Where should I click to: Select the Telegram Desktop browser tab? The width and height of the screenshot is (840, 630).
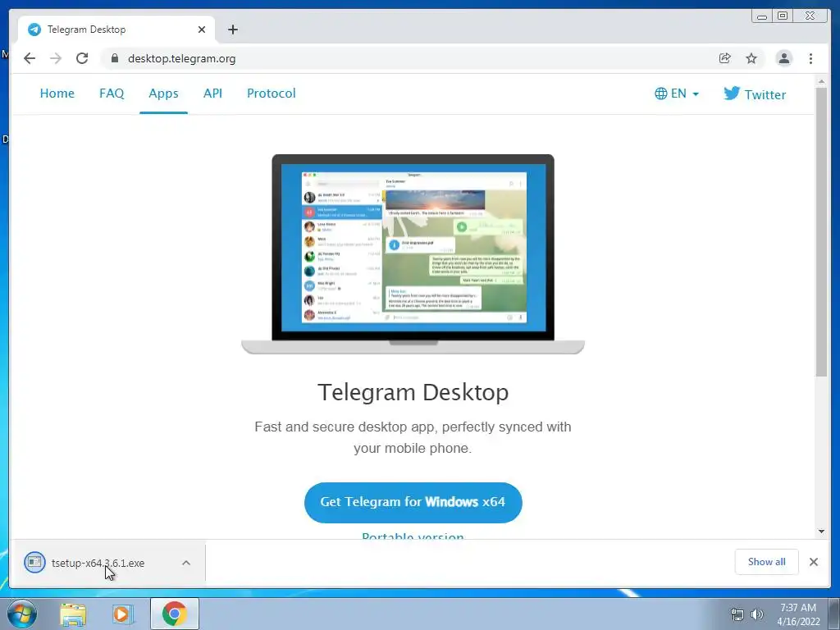116,30
